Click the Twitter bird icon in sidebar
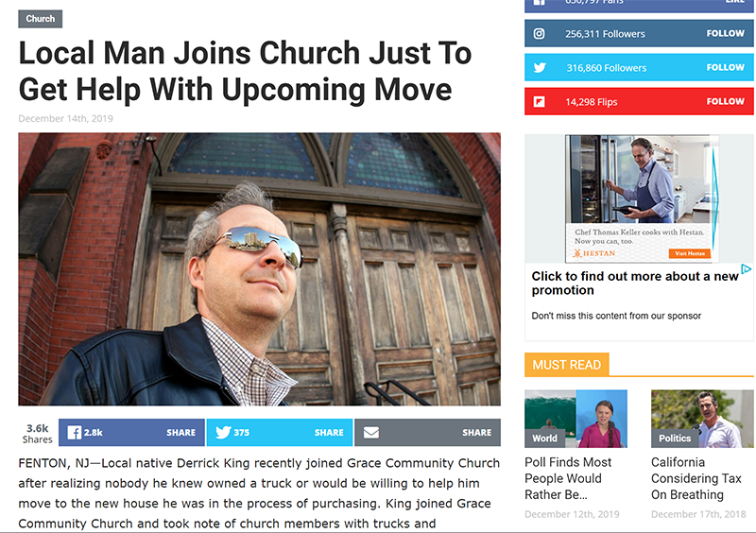The height and width of the screenshot is (533, 756). pos(540,67)
